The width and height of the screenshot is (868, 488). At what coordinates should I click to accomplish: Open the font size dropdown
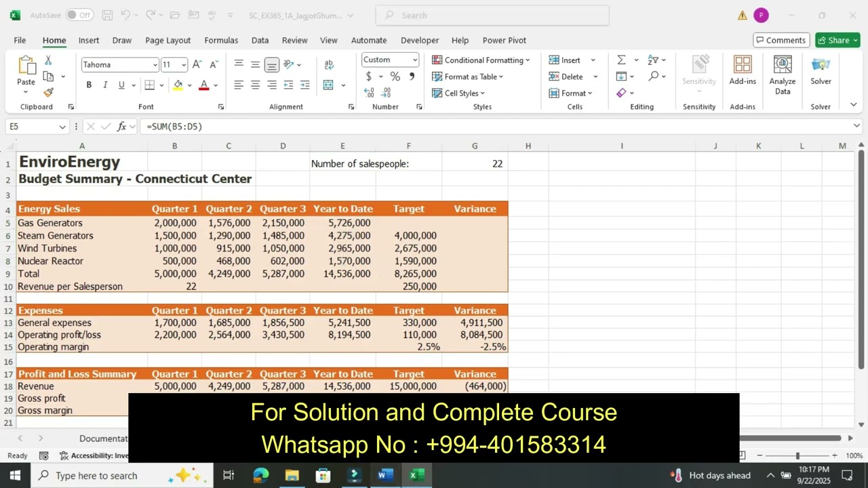[x=183, y=65]
